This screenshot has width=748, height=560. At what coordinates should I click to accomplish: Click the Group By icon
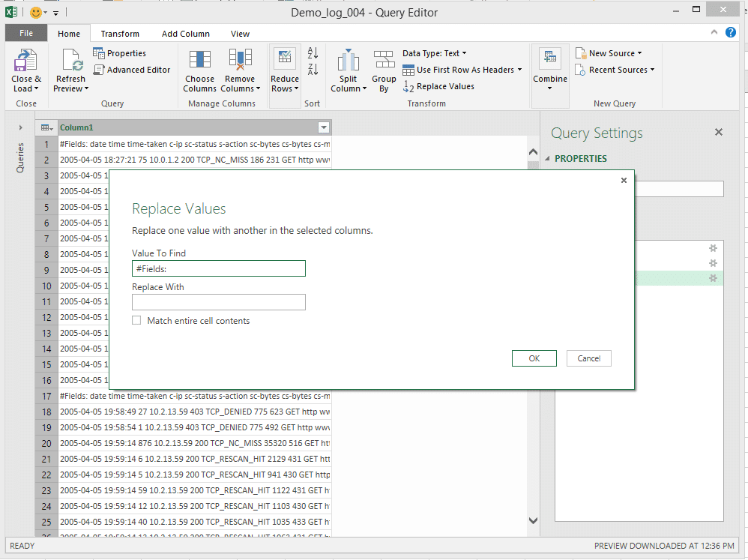click(x=384, y=60)
